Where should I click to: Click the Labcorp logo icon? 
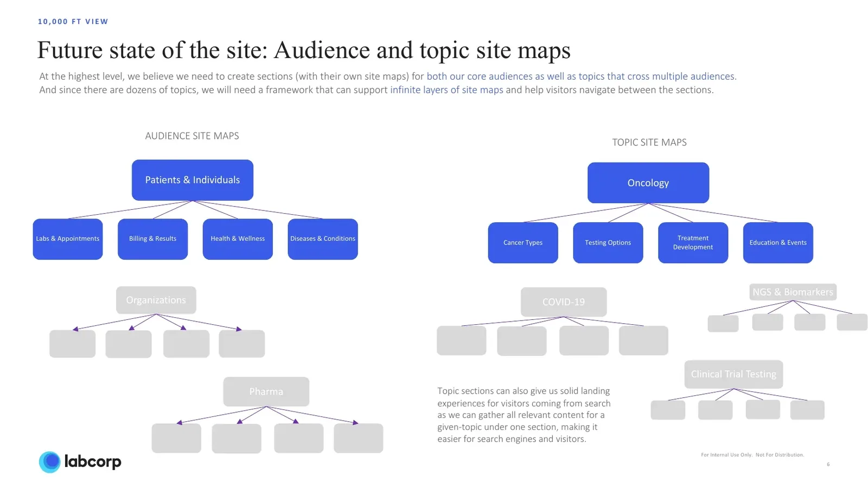pos(50,462)
